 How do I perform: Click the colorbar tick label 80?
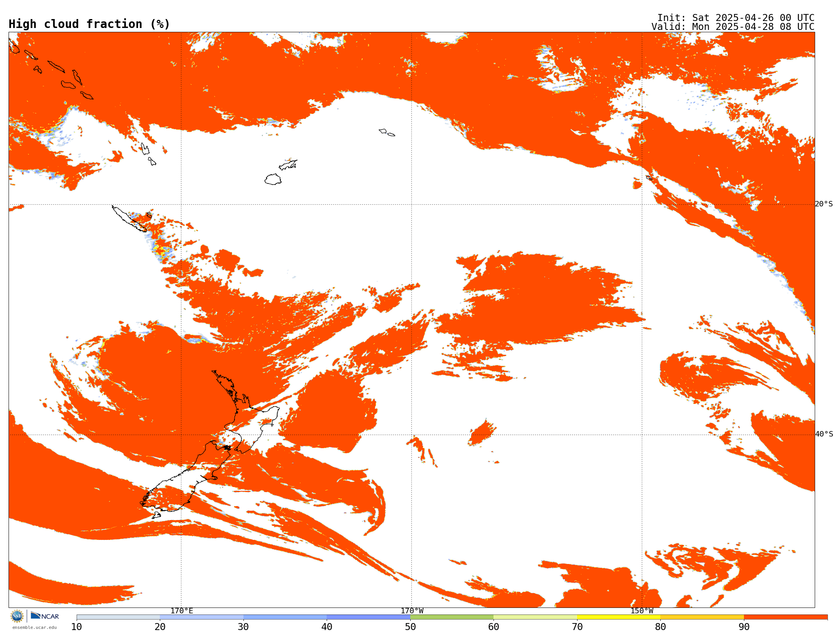pyautogui.click(x=660, y=627)
